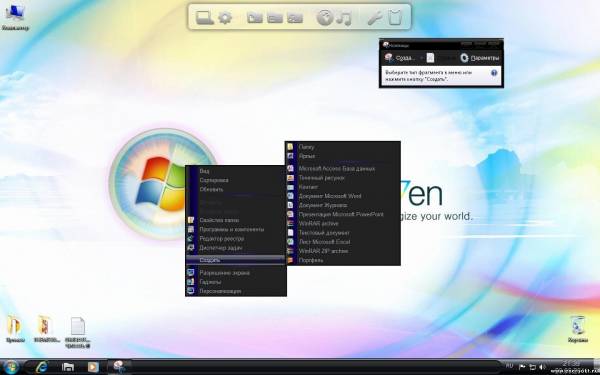The image size is (600, 375).
Task: Create Презентация Microsoft PowerPoint
Action: click(x=343, y=214)
